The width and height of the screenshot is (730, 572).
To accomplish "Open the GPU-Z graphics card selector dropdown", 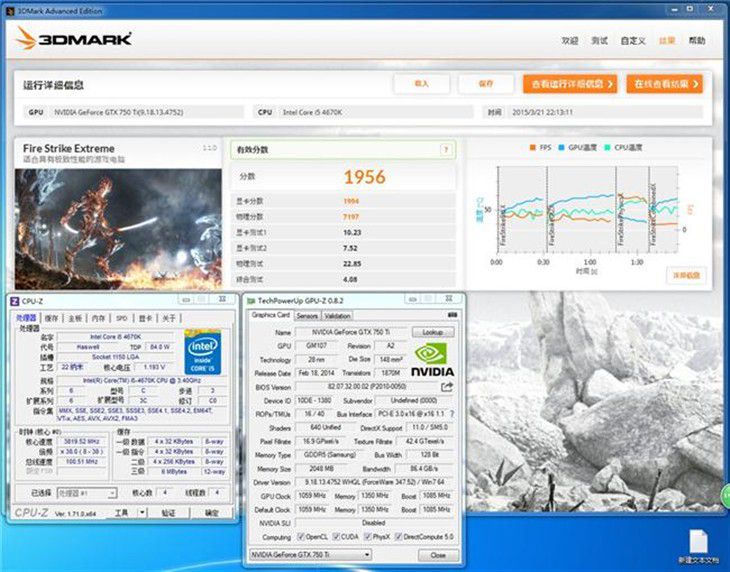I will pos(310,555).
